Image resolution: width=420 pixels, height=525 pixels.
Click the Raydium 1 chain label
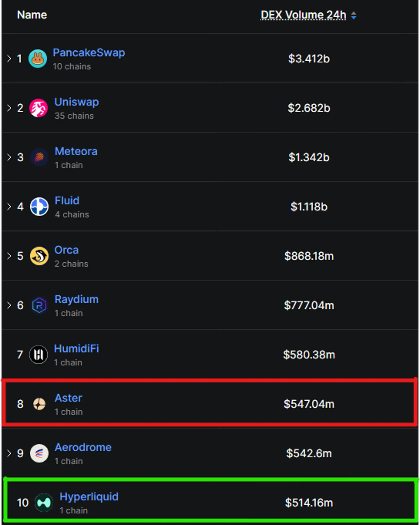(68, 313)
